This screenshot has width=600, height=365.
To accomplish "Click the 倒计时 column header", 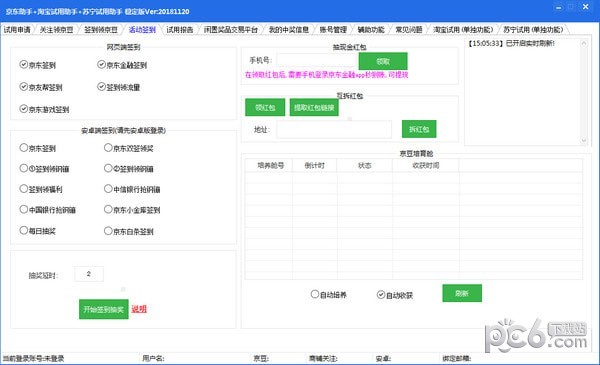I will [315, 166].
